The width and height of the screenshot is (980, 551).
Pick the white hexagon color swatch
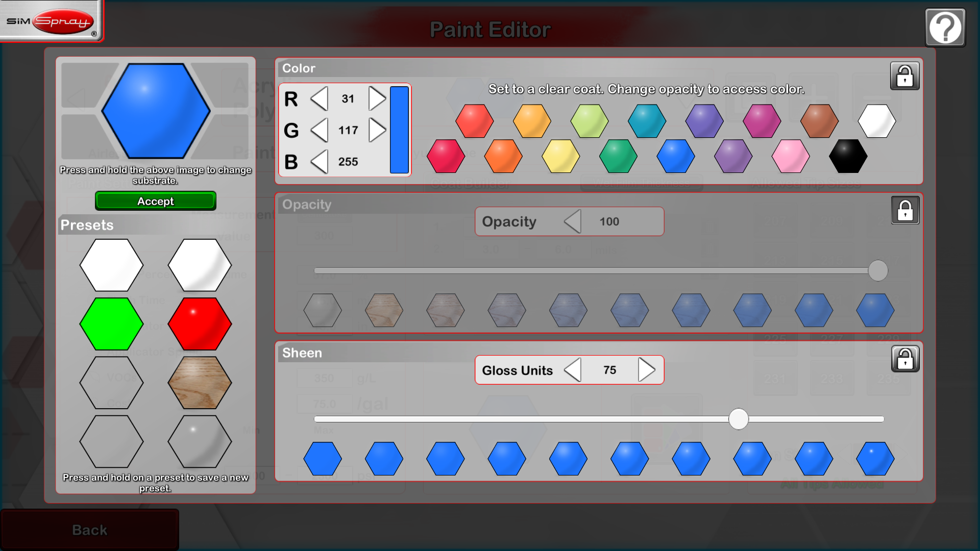(876, 121)
